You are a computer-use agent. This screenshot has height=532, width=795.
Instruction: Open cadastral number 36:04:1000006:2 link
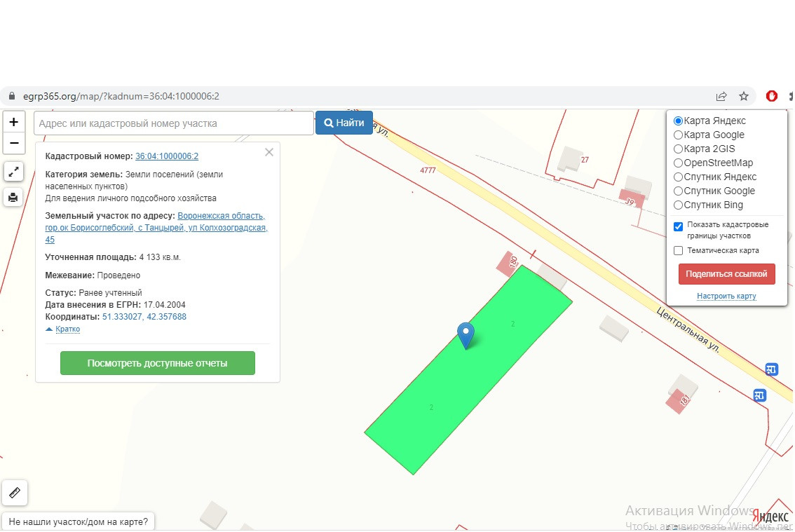point(167,156)
